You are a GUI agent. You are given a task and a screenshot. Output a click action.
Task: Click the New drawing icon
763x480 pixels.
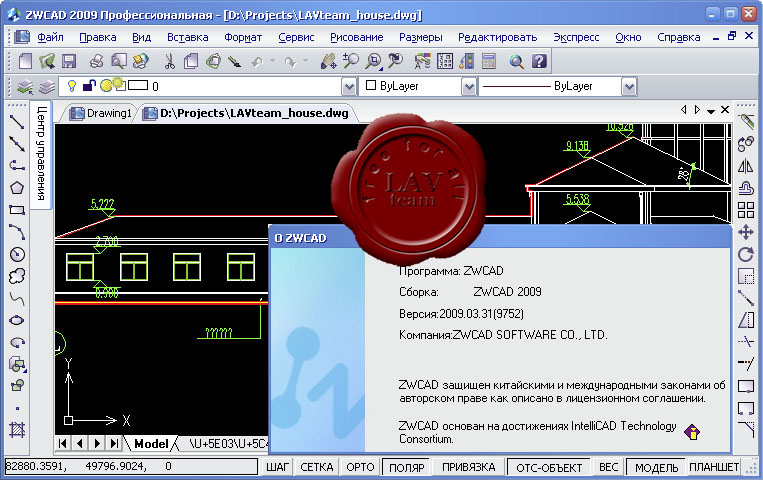point(25,61)
